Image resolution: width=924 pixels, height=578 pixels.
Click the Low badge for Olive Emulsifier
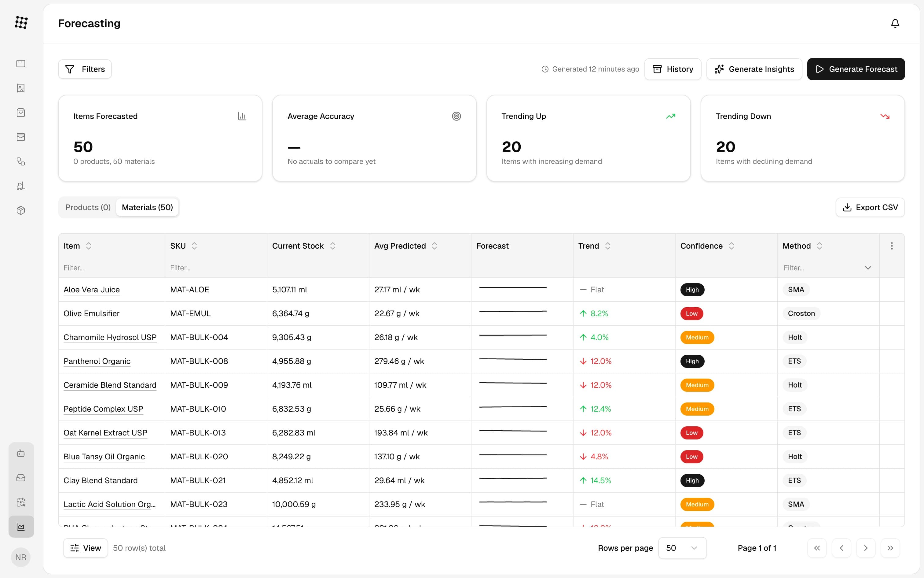691,313
